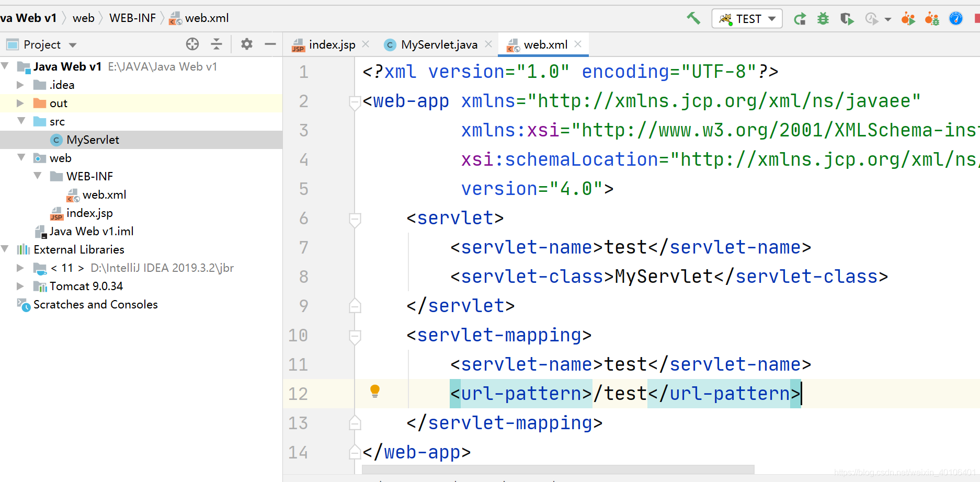Screen dimensions: 980x482
Task: Click the orange JRebel debug icon
Action: click(932, 19)
